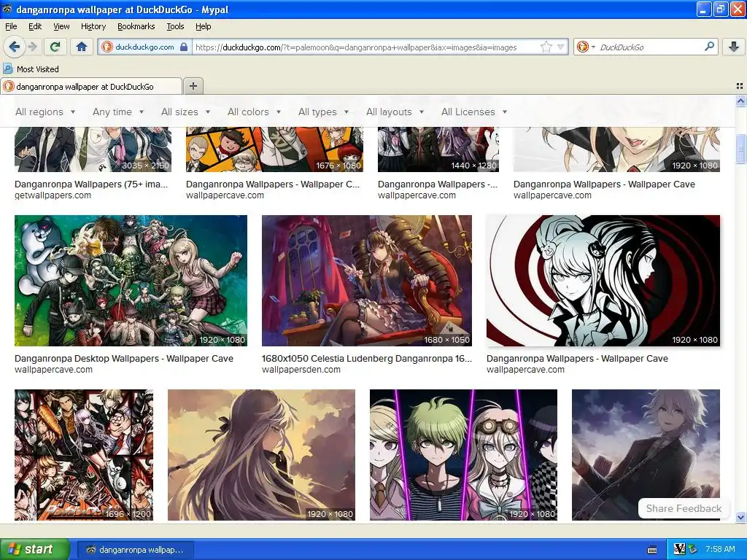
Task: Open the search engine selector dropdown
Action: coord(586,47)
